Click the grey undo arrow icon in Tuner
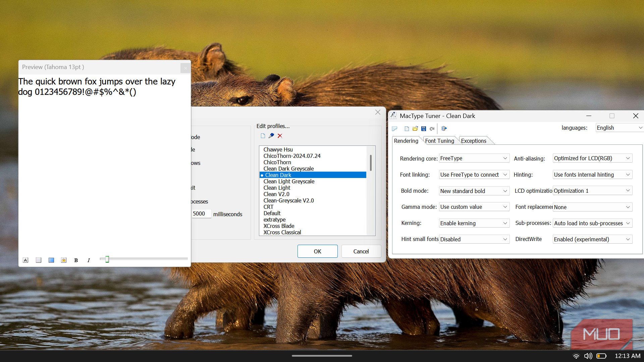 click(x=432, y=128)
